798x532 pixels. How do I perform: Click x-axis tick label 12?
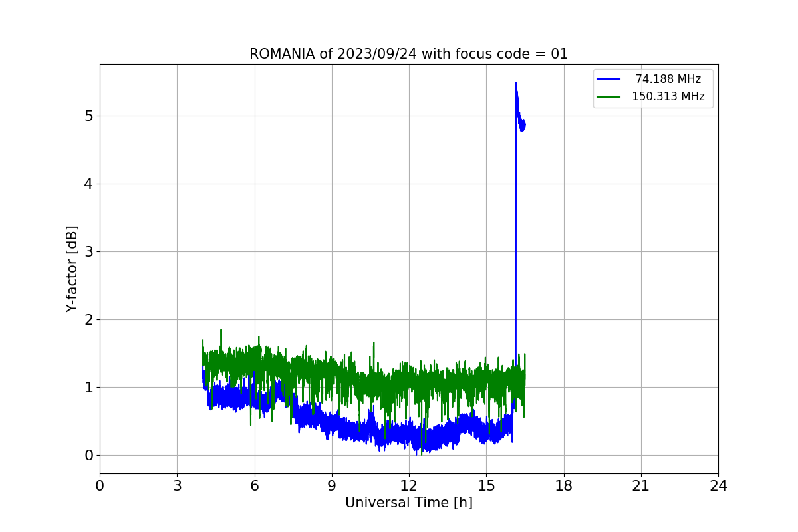pos(409,486)
